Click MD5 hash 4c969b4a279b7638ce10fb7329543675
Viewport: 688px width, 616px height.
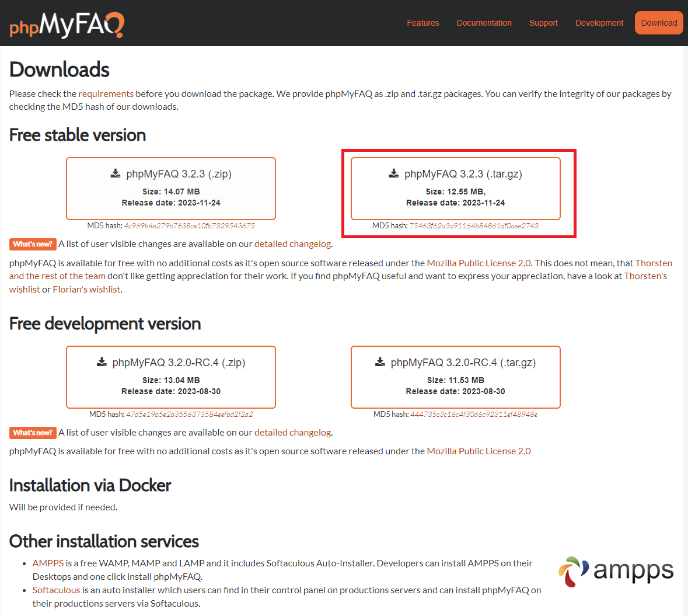click(189, 226)
